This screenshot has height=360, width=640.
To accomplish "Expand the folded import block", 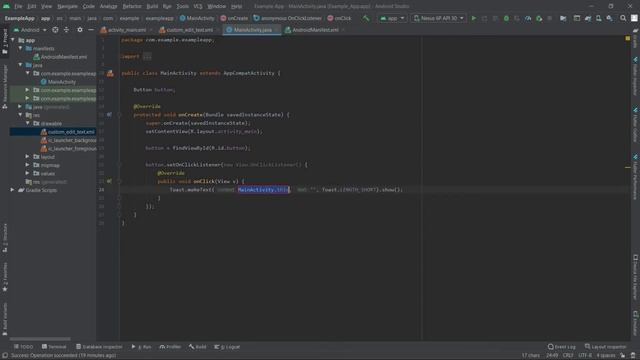I will (147, 57).
